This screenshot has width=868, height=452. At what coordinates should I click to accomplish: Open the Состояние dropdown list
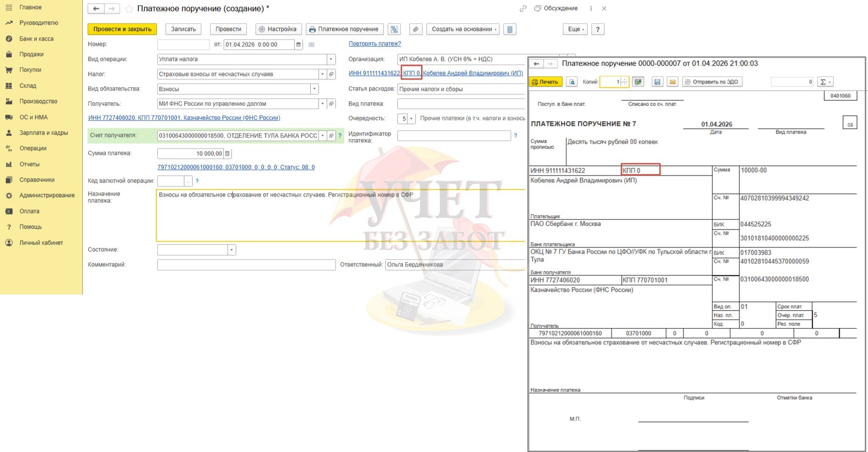pyautogui.click(x=231, y=250)
